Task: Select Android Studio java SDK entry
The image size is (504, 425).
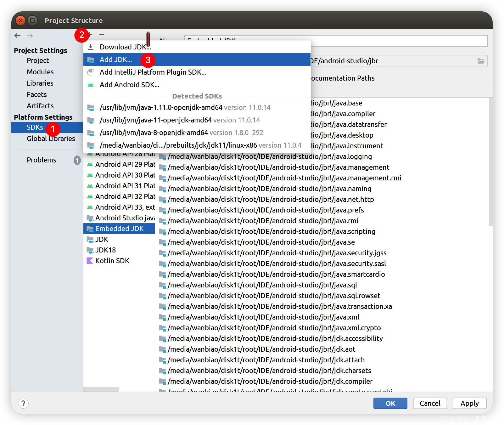Action: [x=119, y=218]
